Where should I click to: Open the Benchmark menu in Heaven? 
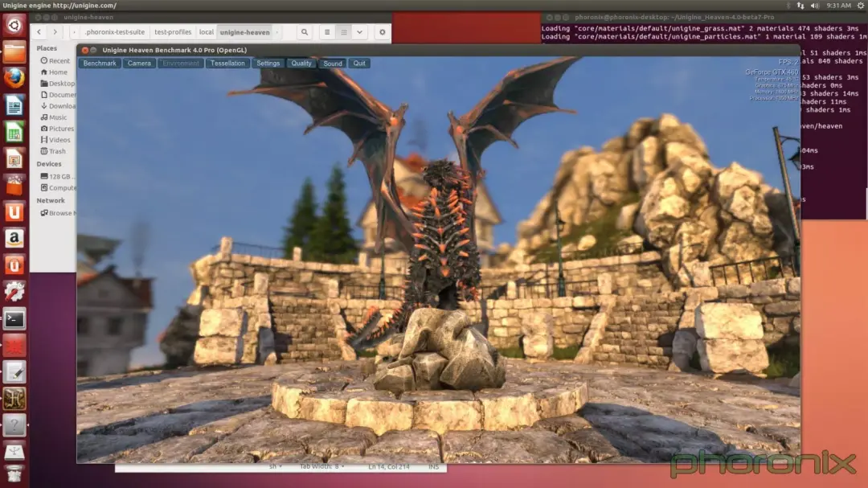pos(100,64)
